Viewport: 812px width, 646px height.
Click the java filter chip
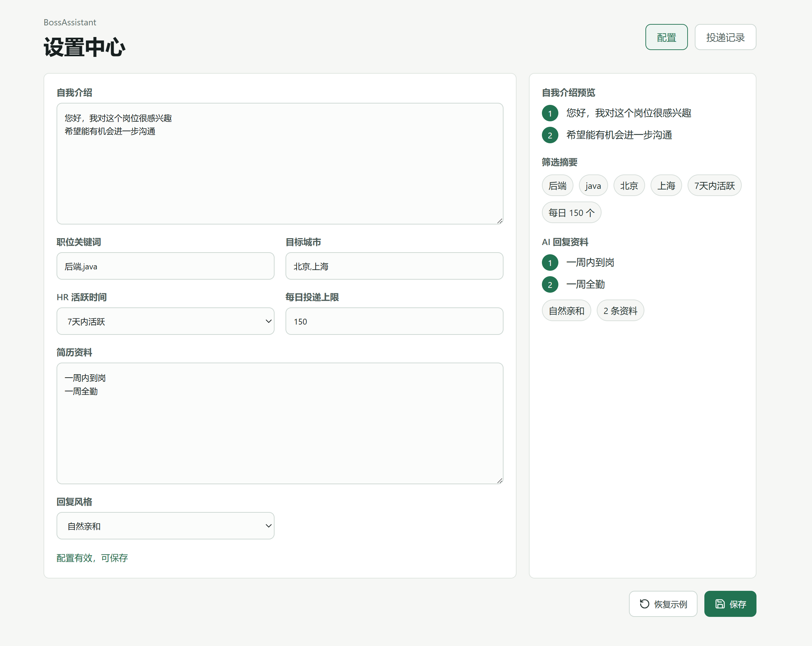pyautogui.click(x=593, y=186)
